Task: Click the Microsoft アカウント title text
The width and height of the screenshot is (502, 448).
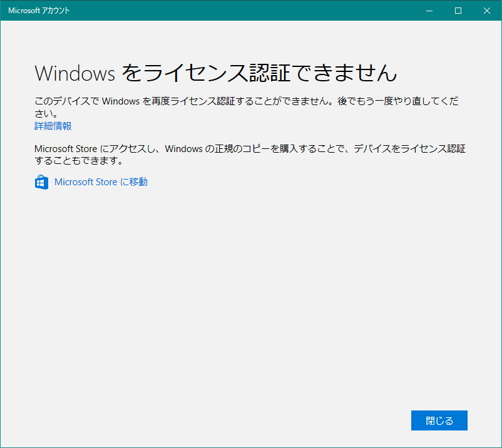Action: pyautogui.click(x=39, y=11)
